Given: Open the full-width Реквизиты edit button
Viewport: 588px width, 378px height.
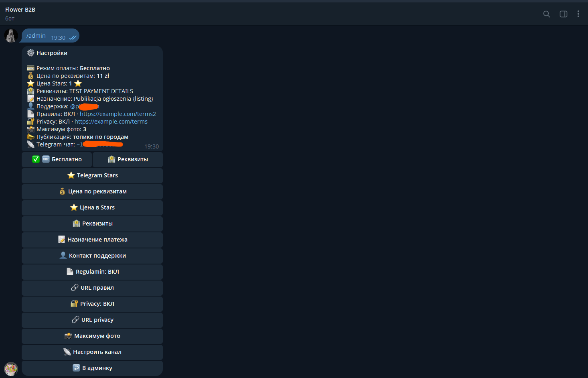Looking at the screenshot, I should pyautogui.click(x=92, y=224).
